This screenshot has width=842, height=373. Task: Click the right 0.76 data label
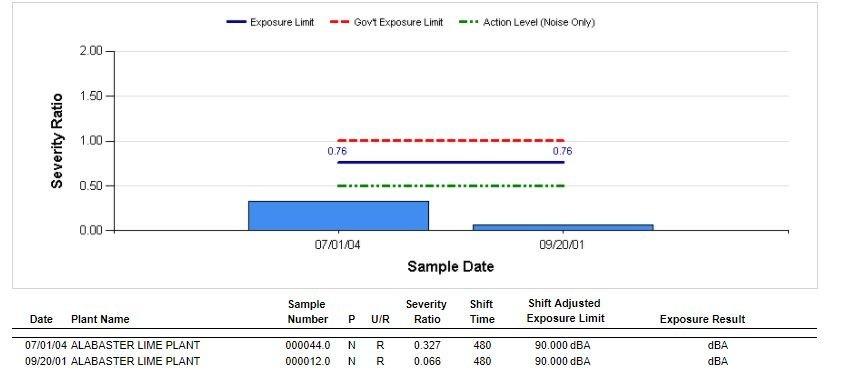[x=563, y=151]
